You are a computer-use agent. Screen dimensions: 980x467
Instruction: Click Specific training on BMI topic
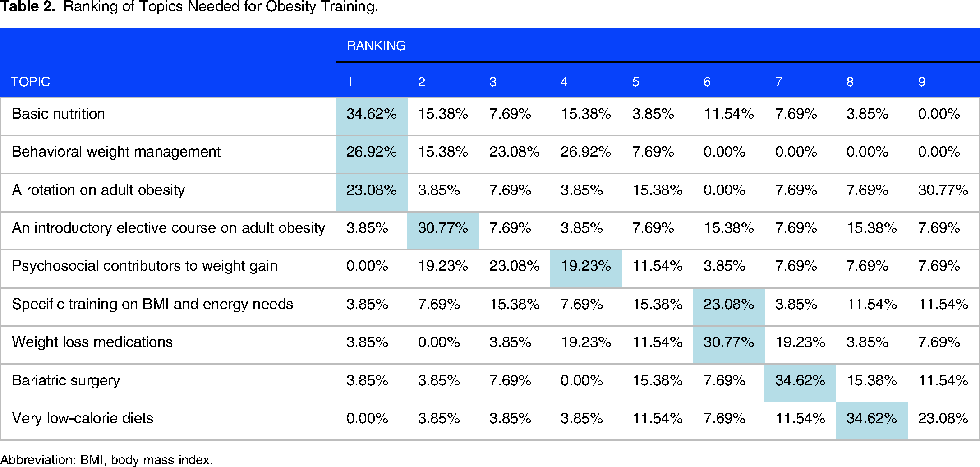coord(152,304)
